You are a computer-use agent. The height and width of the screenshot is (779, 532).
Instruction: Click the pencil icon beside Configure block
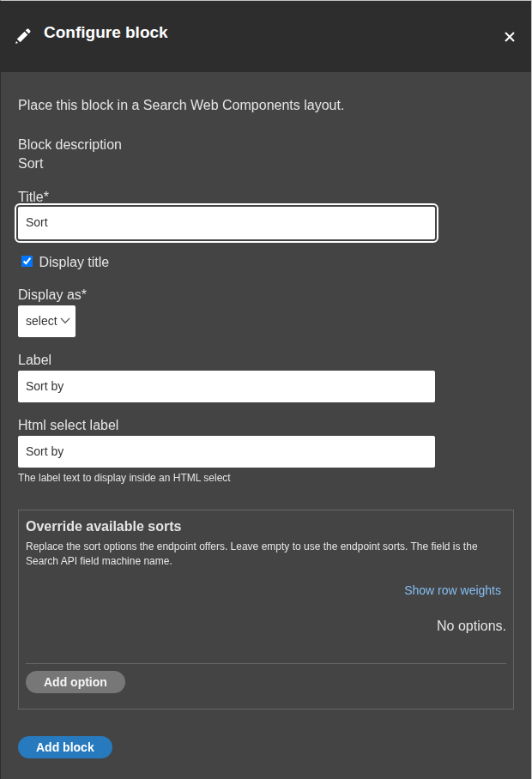(23, 36)
